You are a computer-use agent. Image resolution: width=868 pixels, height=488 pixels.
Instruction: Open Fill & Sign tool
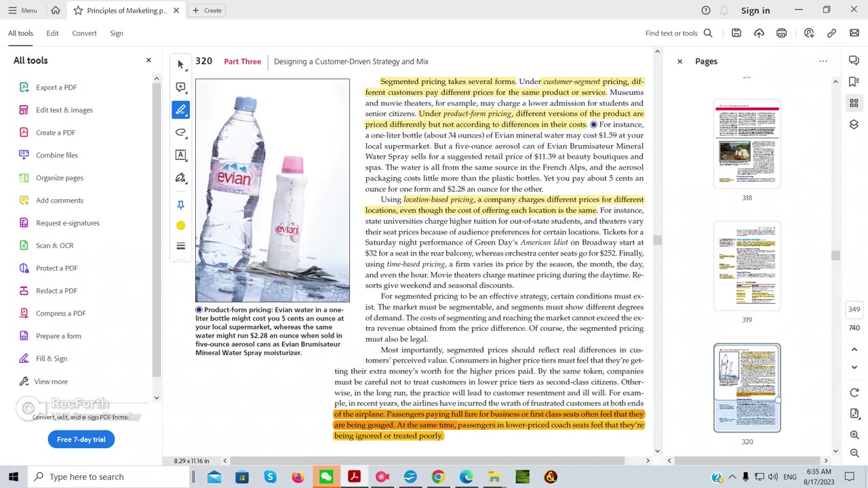tap(51, 359)
